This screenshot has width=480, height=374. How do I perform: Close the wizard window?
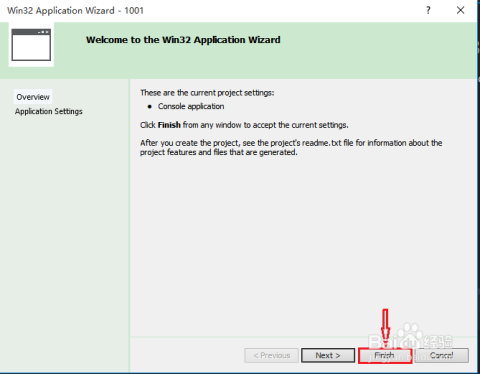tap(461, 10)
